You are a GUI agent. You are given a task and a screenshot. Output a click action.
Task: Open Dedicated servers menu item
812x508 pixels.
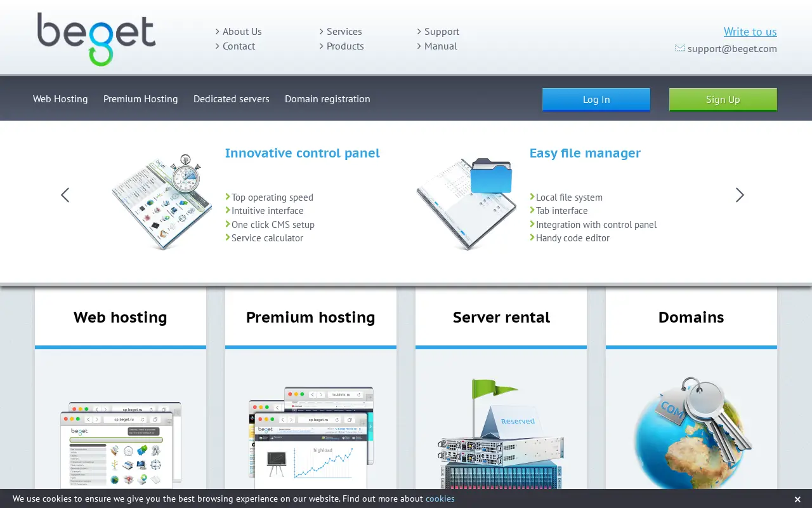point(232,99)
